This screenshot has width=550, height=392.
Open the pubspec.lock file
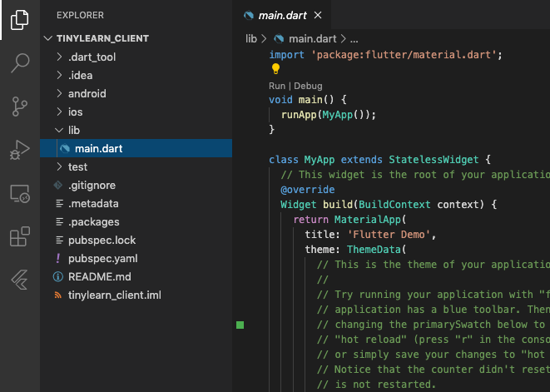click(x=136, y=240)
